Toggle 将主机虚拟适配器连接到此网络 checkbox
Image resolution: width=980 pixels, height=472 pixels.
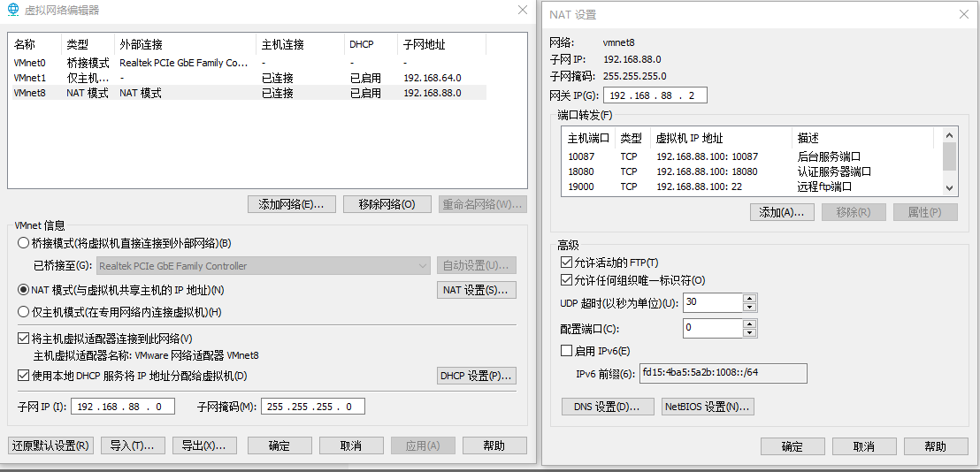click(x=23, y=339)
